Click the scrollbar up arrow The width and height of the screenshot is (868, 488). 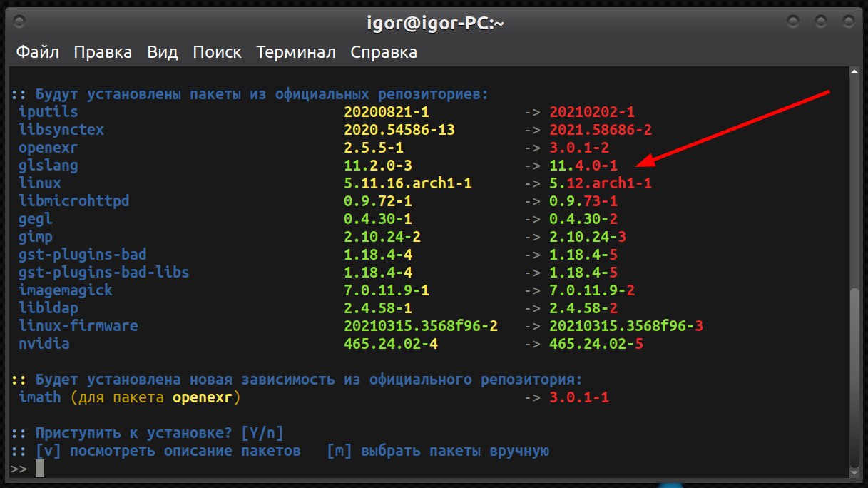853,72
